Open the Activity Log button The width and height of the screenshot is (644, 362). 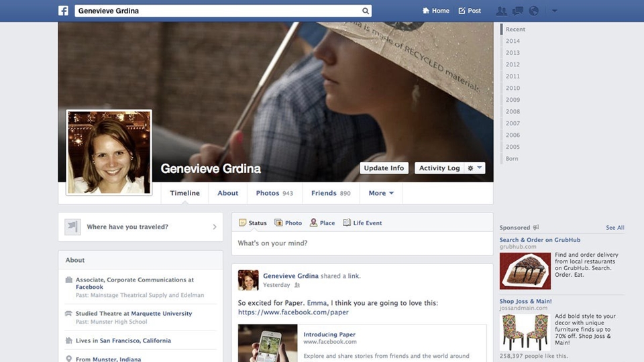click(x=439, y=168)
